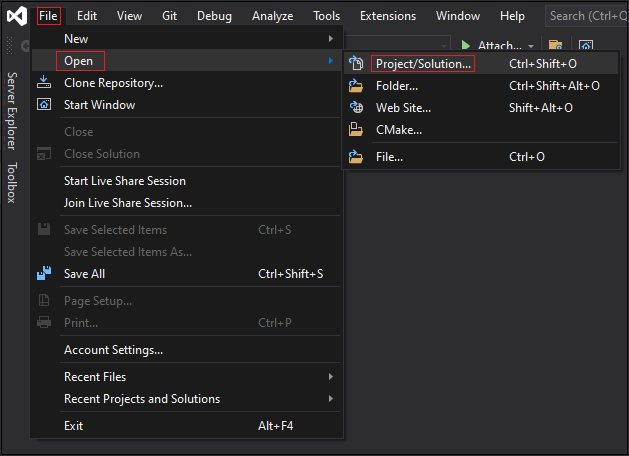Open the Debug menu
The image size is (629, 456).
pyautogui.click(x=214, y=16)
